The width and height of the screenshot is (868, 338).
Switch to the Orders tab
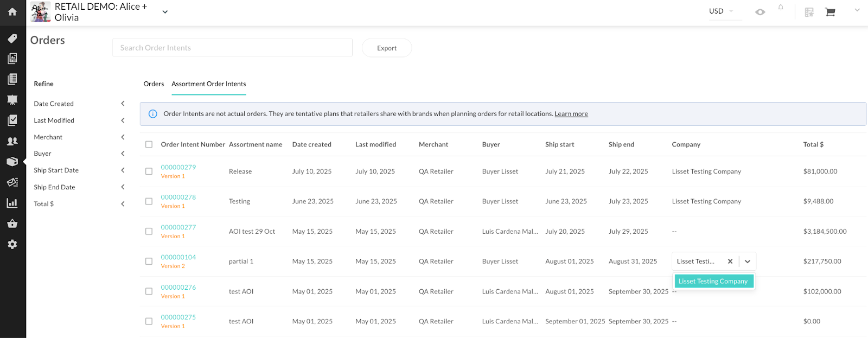(x=154, y=84)
